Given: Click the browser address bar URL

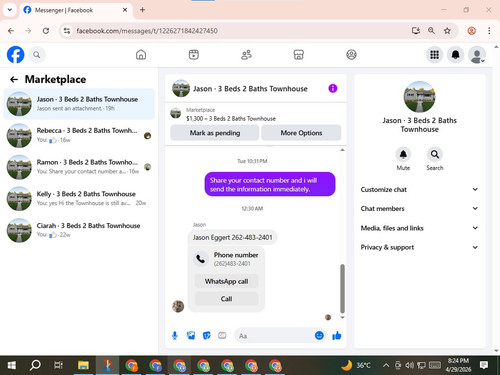Looking at the screenshot, I should point(147,31).
